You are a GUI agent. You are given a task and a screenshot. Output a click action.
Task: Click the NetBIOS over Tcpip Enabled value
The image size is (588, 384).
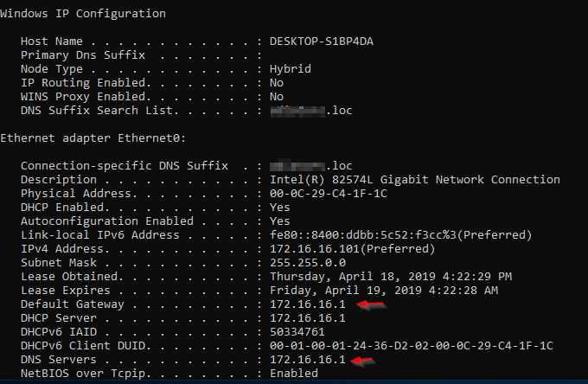[x=295, y=374]
